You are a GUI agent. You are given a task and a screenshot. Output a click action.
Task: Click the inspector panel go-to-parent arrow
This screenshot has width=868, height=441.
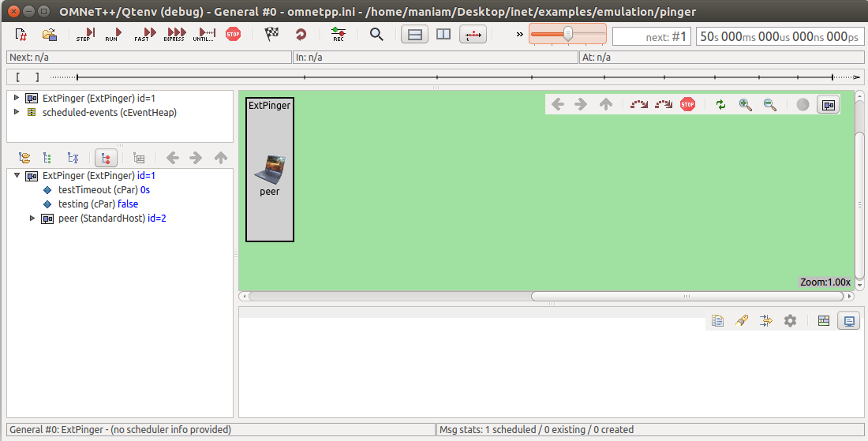221,159
